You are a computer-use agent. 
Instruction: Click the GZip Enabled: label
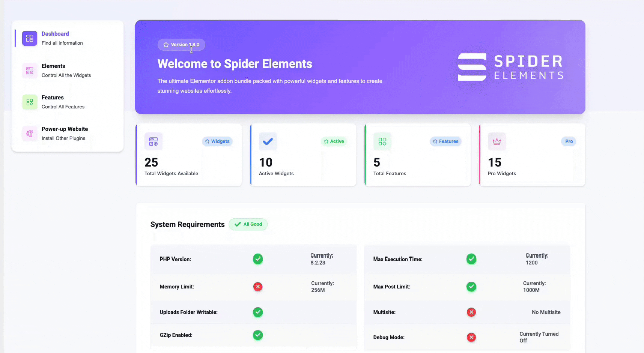pos(176,335)
